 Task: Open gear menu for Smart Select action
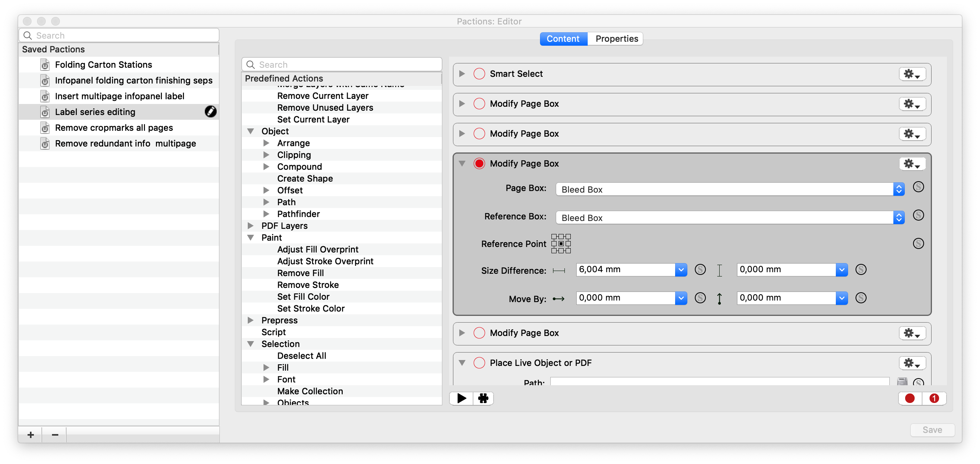(x=912, y=74)
